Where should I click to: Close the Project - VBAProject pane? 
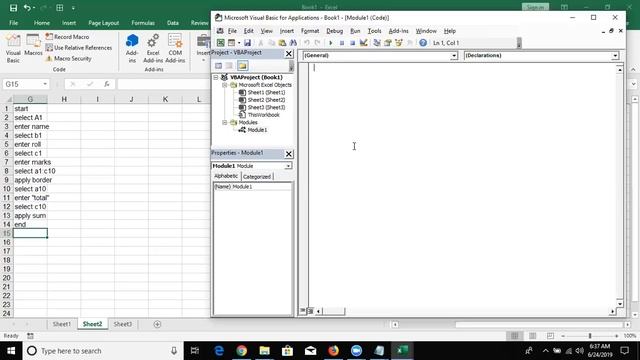point(289,53)
